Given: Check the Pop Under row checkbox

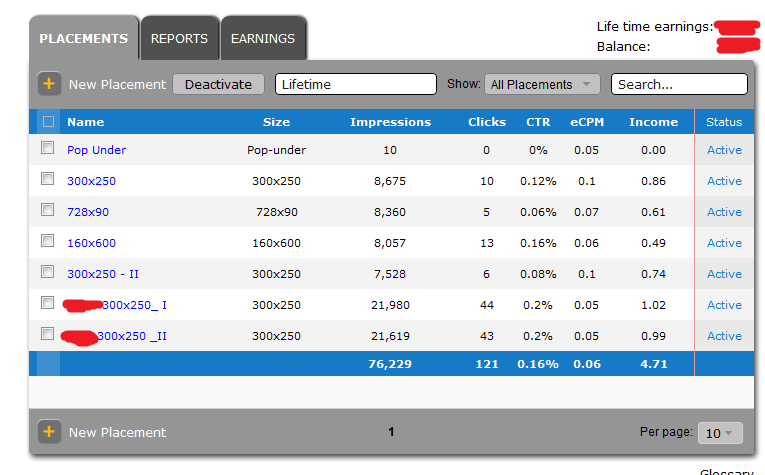Looking at the screenshot, I should click(x=48, y=148).
